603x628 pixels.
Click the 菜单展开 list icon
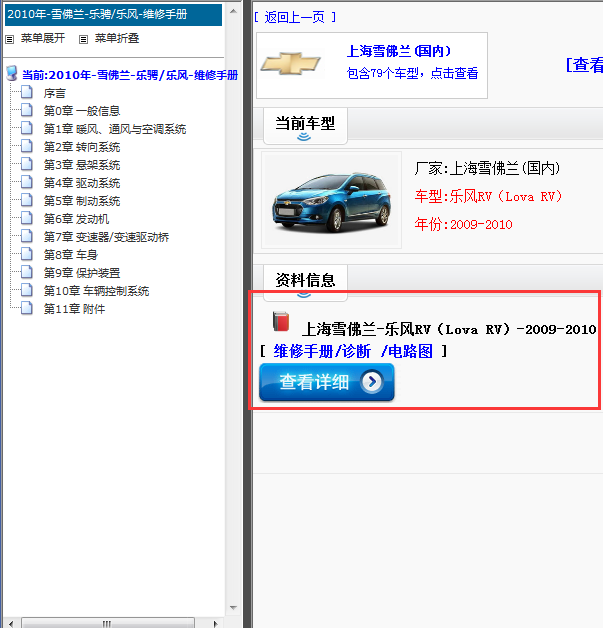point(10,39)
